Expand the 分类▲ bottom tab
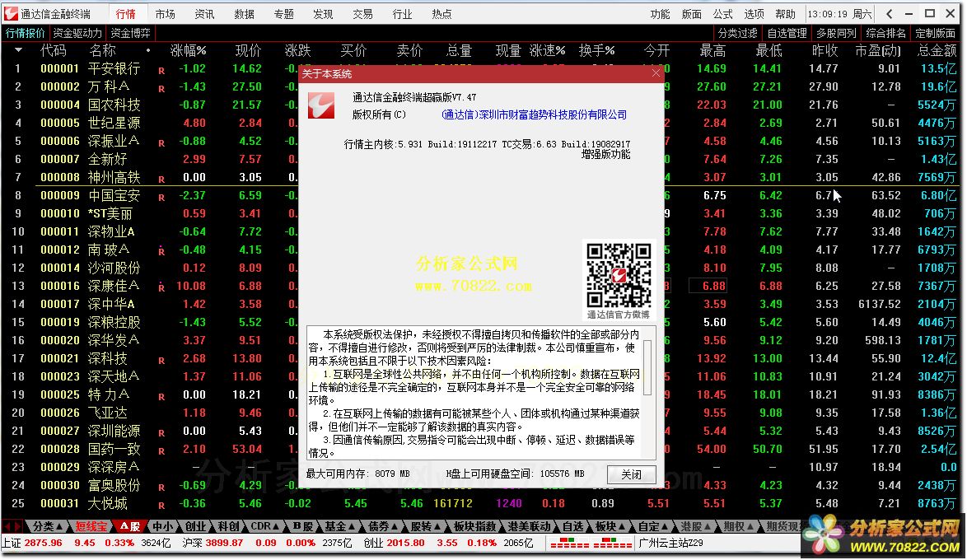The width and height of the screenshot is (967, 560). (x=47, y=526)
